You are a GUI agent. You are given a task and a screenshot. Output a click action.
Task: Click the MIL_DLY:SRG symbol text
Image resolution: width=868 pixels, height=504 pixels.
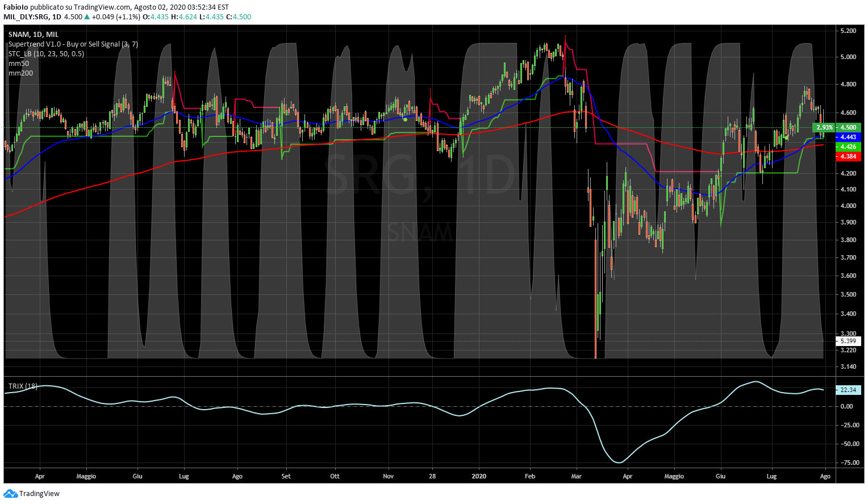[x=27, y=17]
